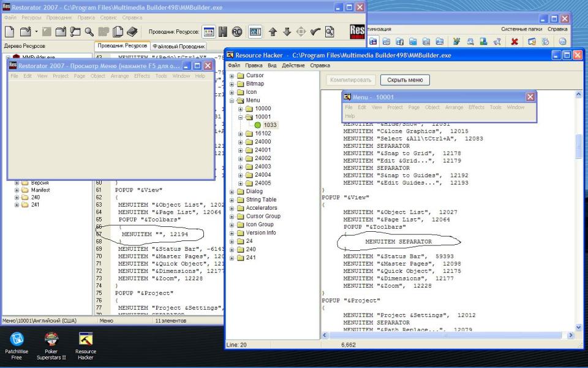Click Project in Restorator menu preview window
This screenshot has width=588, height=368.
[x=61, y=76]
